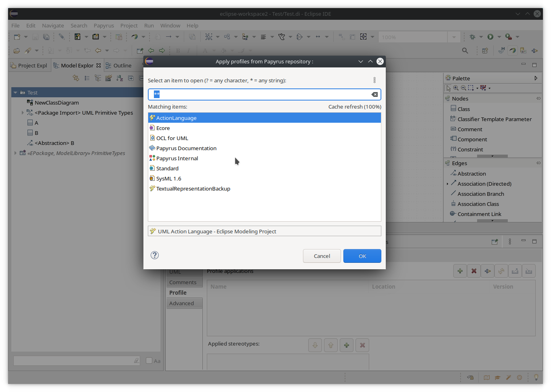Click the Move stereotype down arrow button

click(x=315, y=345)
